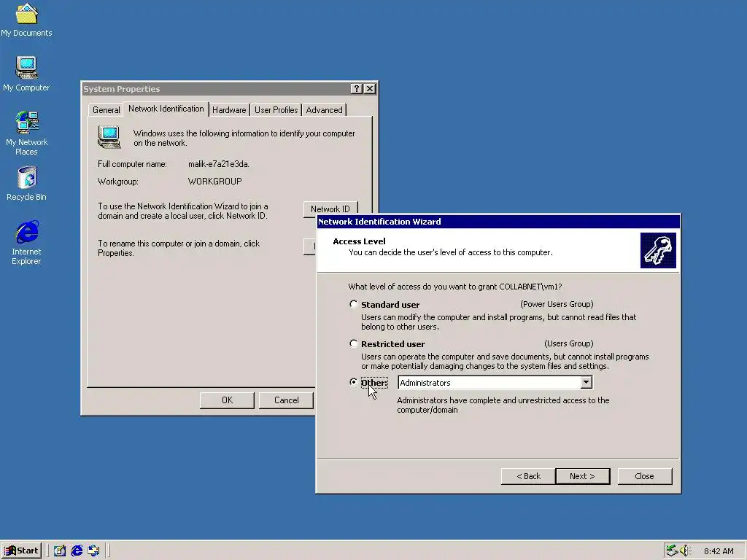This screenshot has height=560, width=747.
Task: Go Back in the wizard
Action: coord(528,476)
